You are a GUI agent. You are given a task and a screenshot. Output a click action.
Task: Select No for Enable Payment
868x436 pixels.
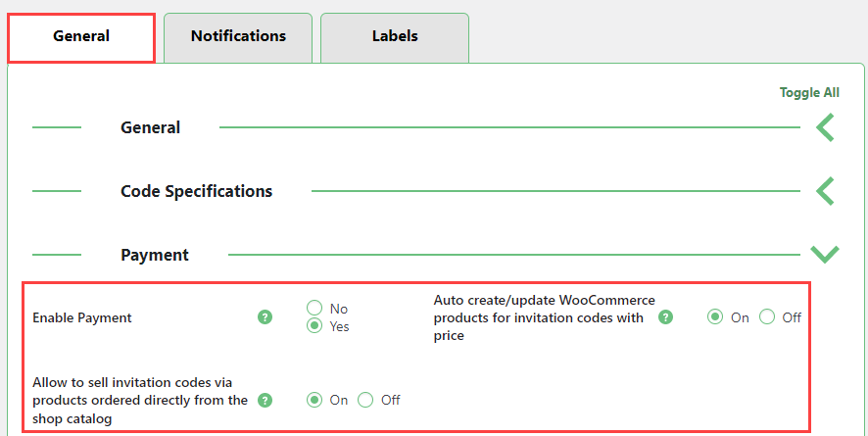(x=314, y=309)
